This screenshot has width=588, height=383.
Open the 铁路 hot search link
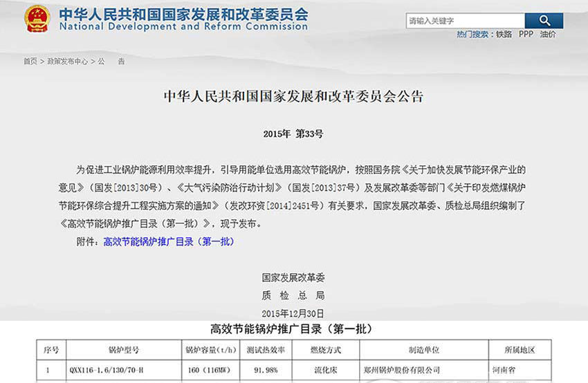(x=504, y=34)
